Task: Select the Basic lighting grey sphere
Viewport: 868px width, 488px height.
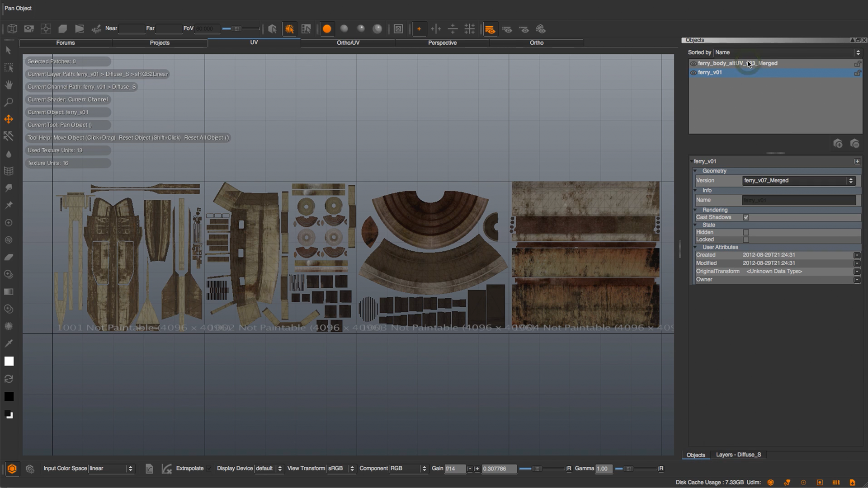Action: coord(344,29)
